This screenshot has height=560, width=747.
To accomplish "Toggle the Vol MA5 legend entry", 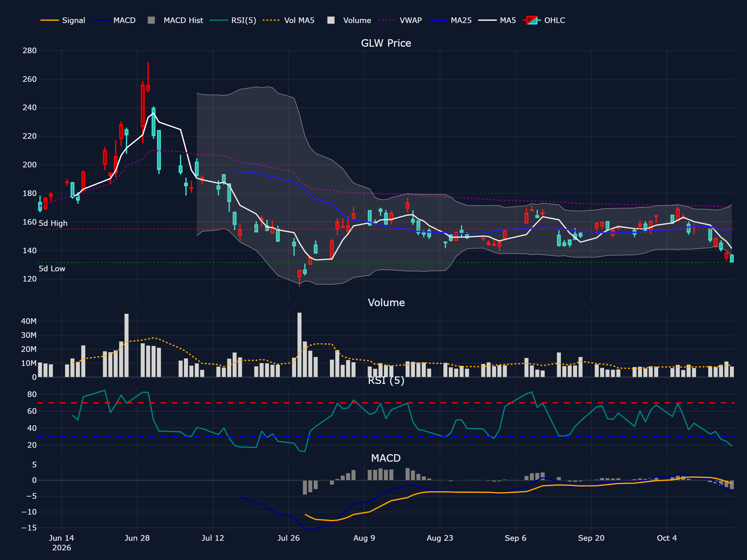I will (x=289, y=20).
